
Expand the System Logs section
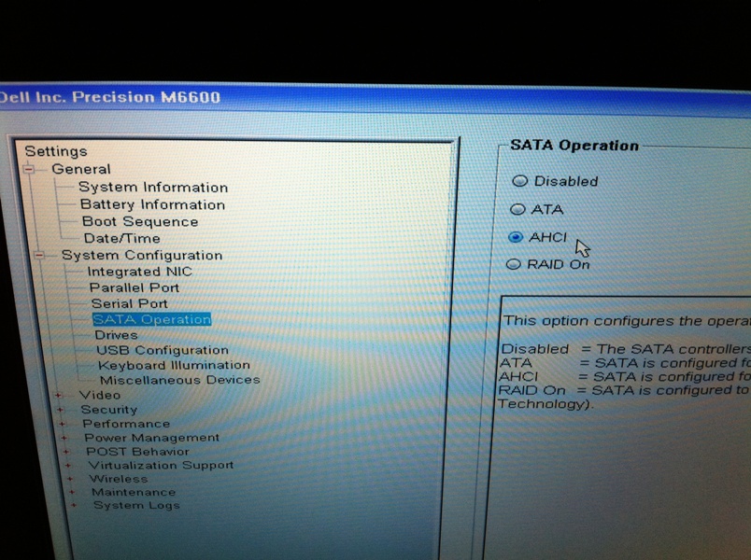click(74, 505)
